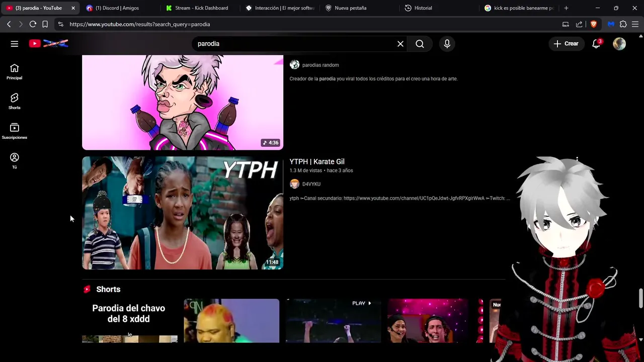
Task: Click the address bar URL
Action: 140,24
